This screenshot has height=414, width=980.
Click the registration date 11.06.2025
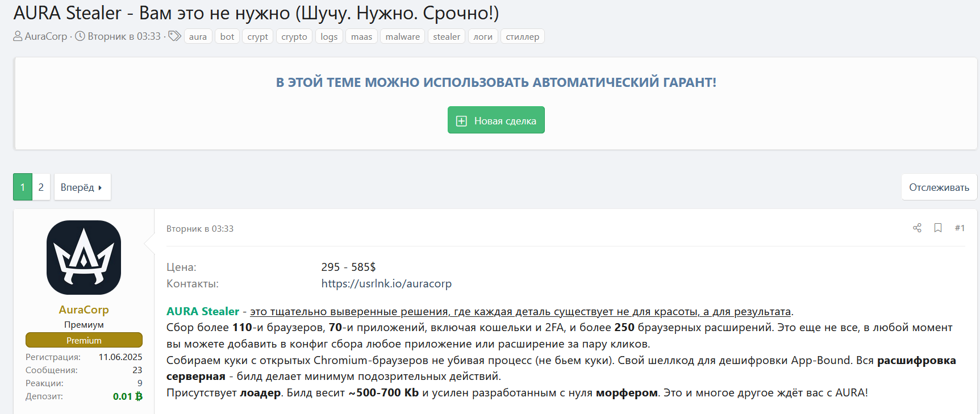(120, 357)
